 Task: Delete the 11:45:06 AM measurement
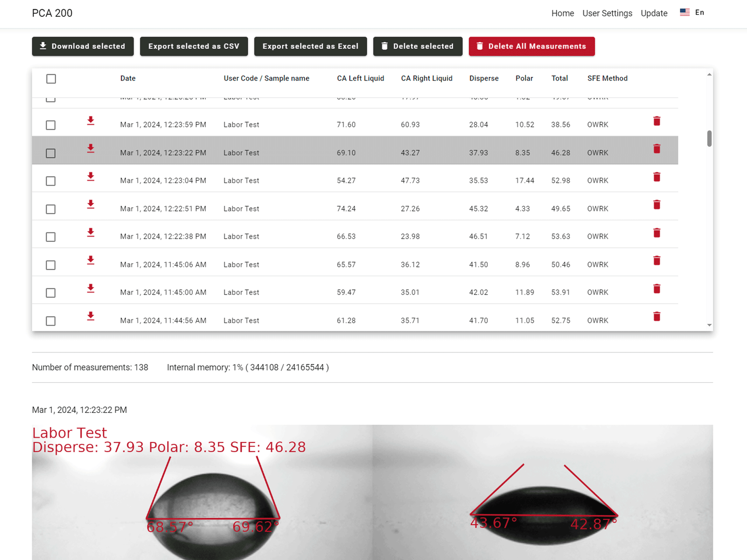(656, 261)
